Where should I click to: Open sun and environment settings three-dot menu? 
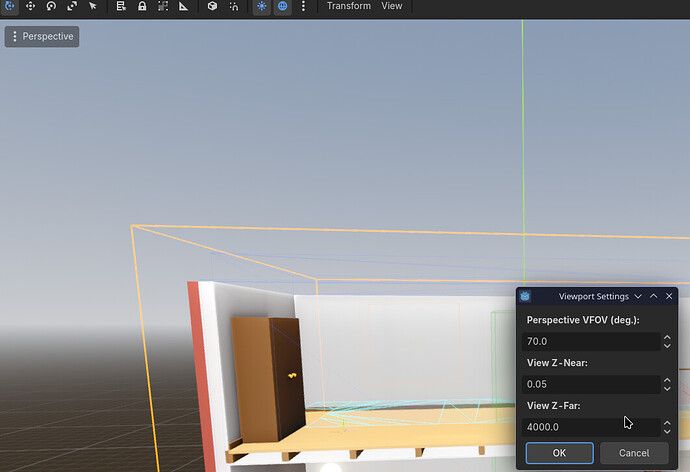[x=303, y=6]
